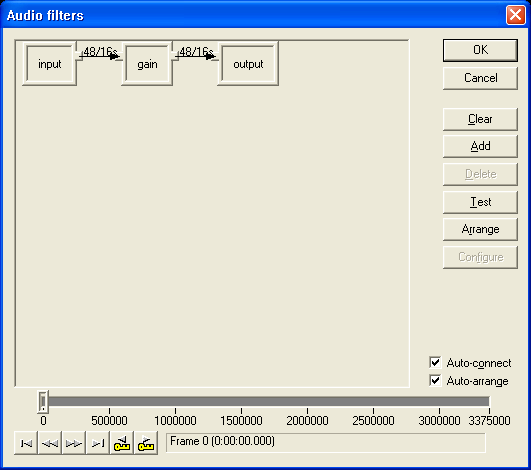This screenshot has width=531, height=470.
Task: Select the gain filter node
Action: [x=147, y=64]
